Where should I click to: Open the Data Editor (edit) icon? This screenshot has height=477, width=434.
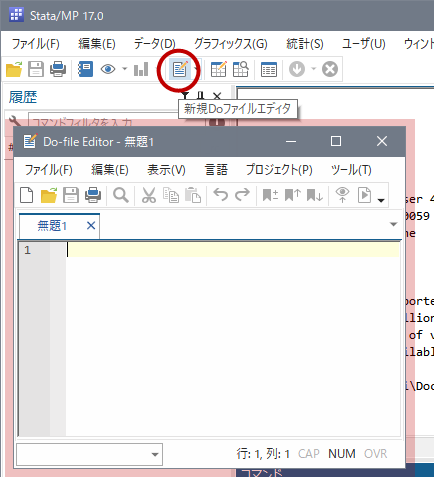pos(219,69)
